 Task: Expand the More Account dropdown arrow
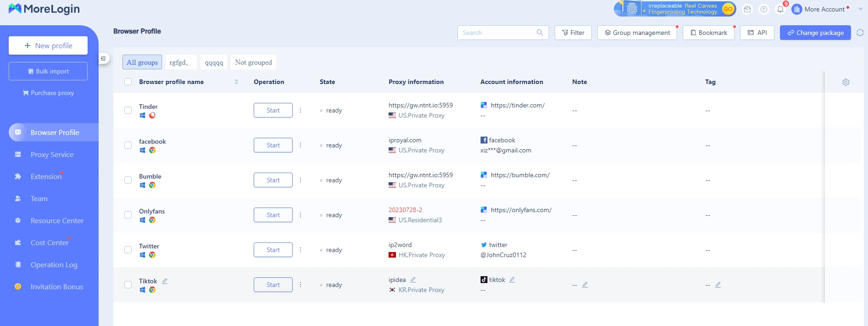[861, 9]
